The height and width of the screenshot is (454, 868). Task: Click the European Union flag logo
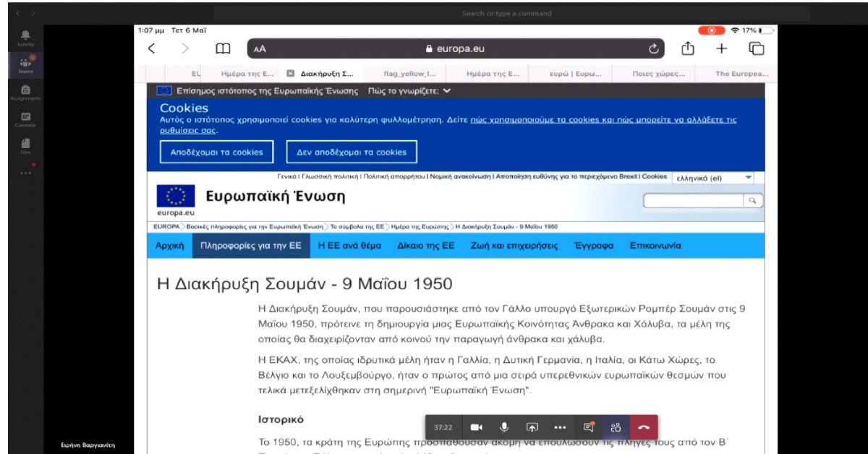pos(176,197)
